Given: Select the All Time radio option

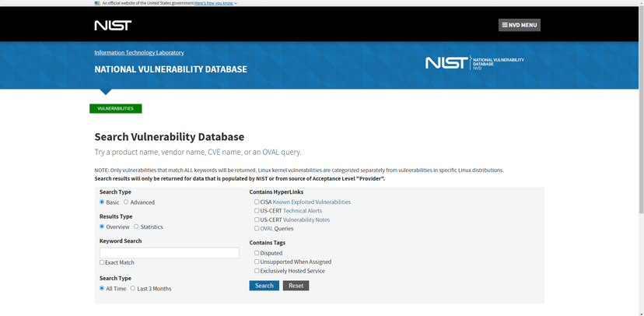Looking at the screenshot, I should click(102, 288).
